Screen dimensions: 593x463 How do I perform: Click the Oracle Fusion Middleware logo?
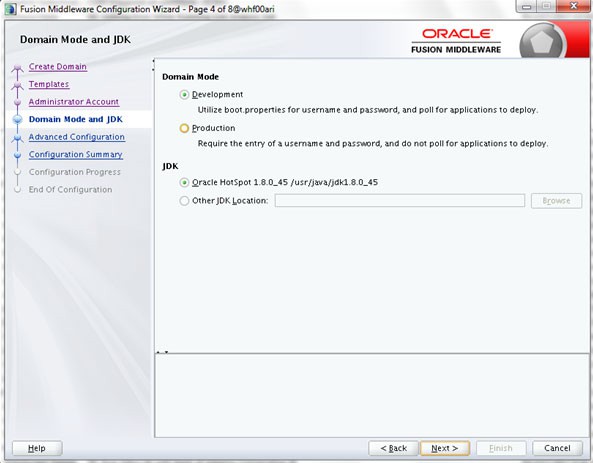coord(456,42)
